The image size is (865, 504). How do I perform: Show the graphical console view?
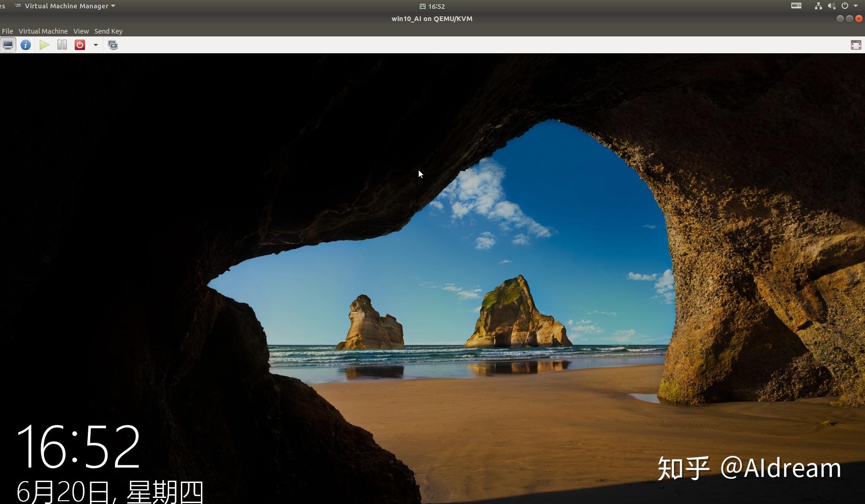pos(8,45)
